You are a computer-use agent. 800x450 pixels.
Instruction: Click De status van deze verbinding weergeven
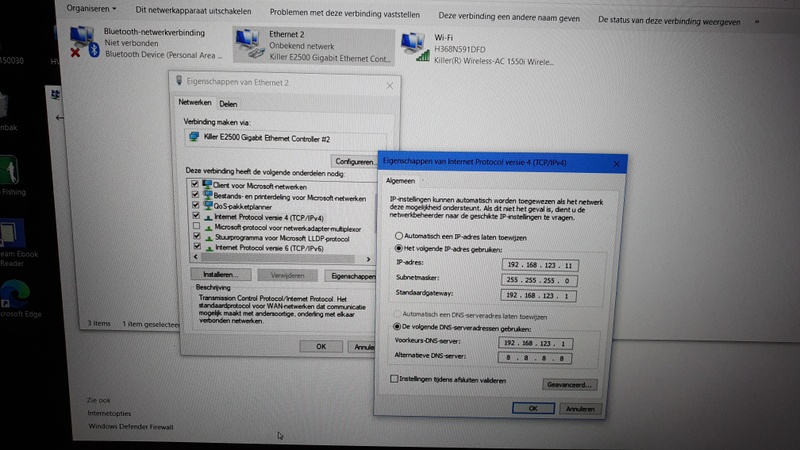(x=669, y=21)
